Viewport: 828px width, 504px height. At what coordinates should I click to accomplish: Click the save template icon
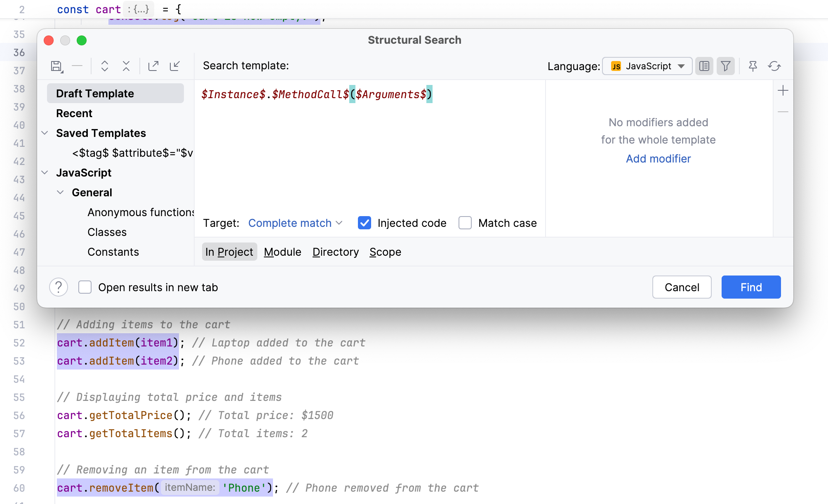point(57,66)
